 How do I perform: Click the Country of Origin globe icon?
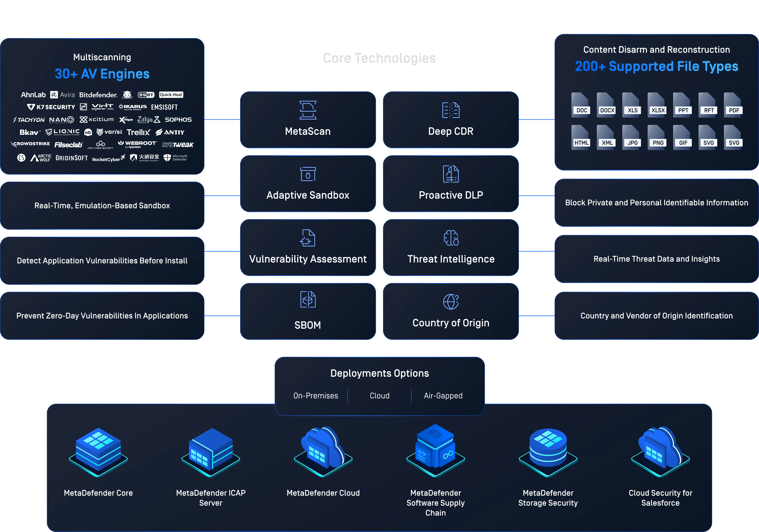pos(451,302)
